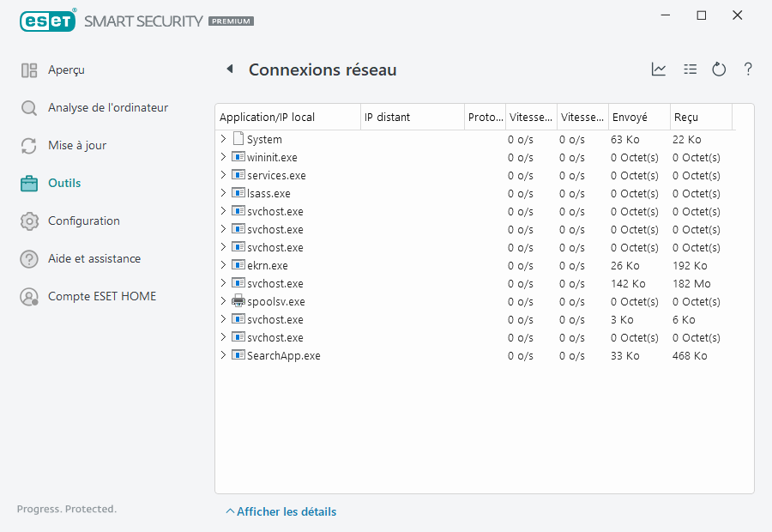The height and width of the screenshot is (532, 772).
Task: Click the spoolsv.exe printer icon
Action: pyautogui.click(x=238, y=301)
